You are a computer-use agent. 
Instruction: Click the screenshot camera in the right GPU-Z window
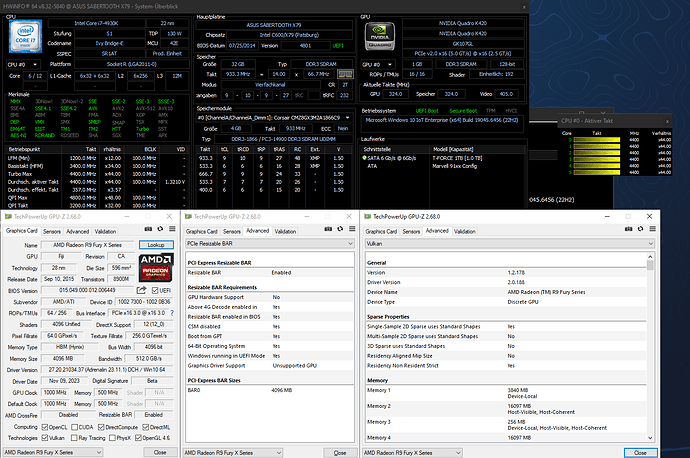pos(628,229)
